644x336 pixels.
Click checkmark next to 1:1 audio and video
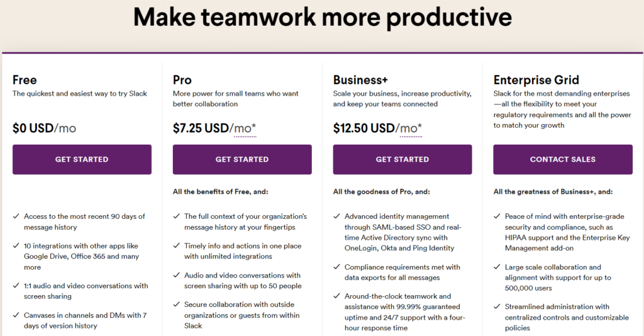16,286
